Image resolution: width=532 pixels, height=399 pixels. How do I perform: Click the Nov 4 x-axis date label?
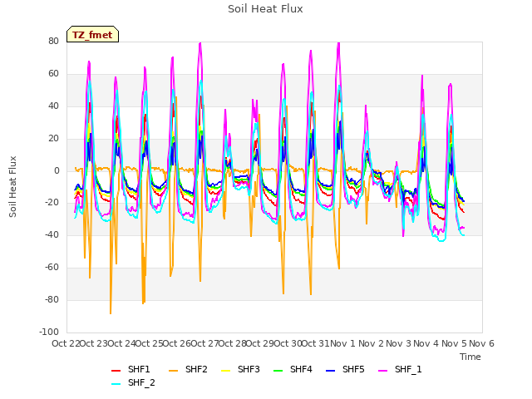tap(426, 343)
